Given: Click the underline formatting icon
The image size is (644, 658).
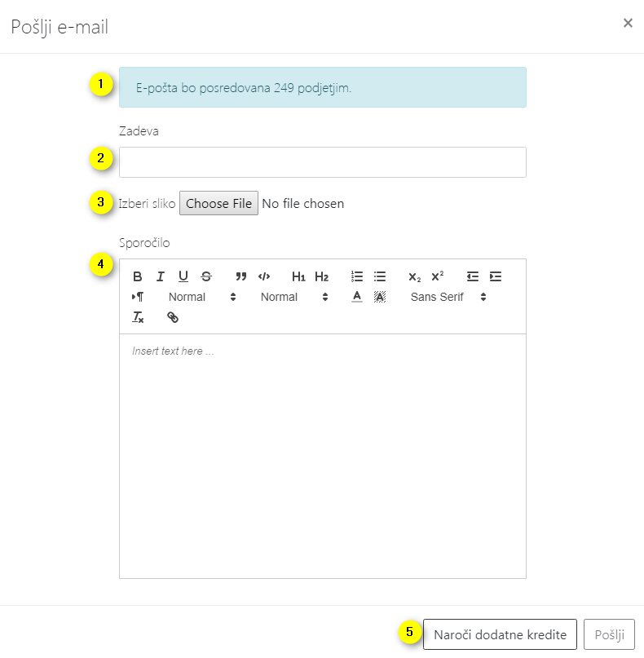Looking at the screenshot, I should (183, 276).
